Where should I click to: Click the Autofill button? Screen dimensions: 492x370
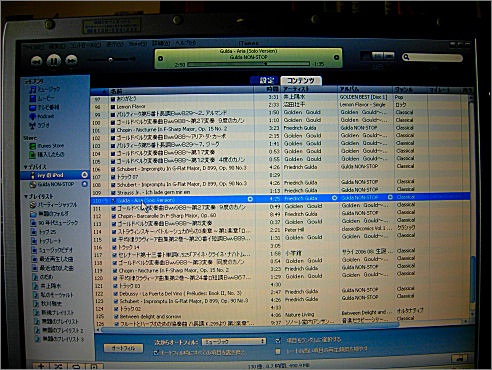(123, 348)
